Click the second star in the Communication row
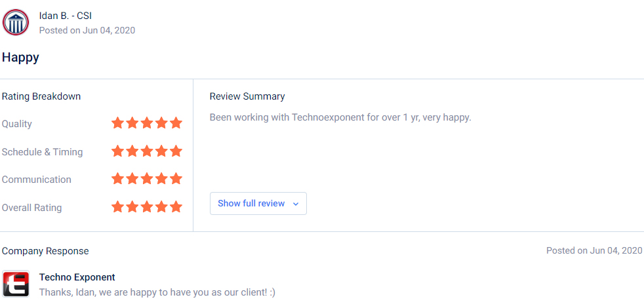644x308 pixels. click(x=132, y=179)
